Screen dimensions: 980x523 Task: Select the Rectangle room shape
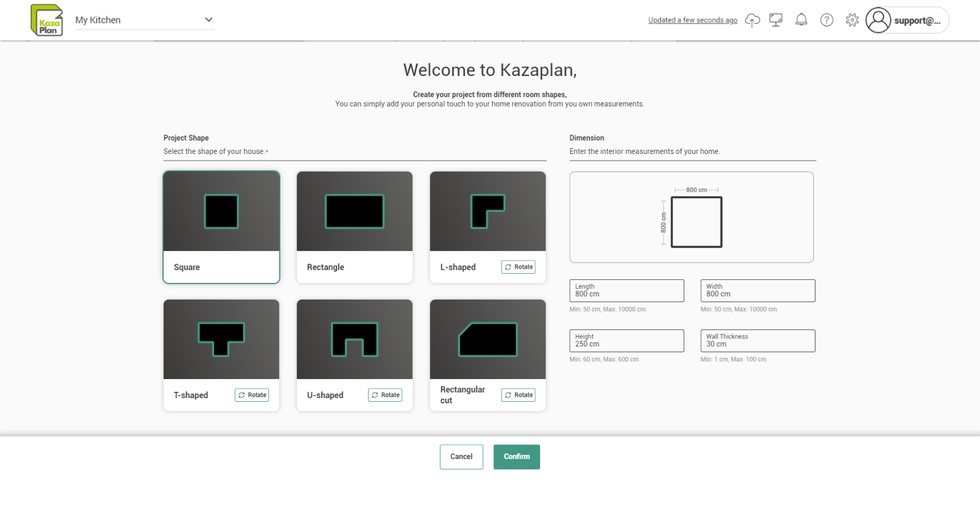pyautogui.click(x=354, y=227)
